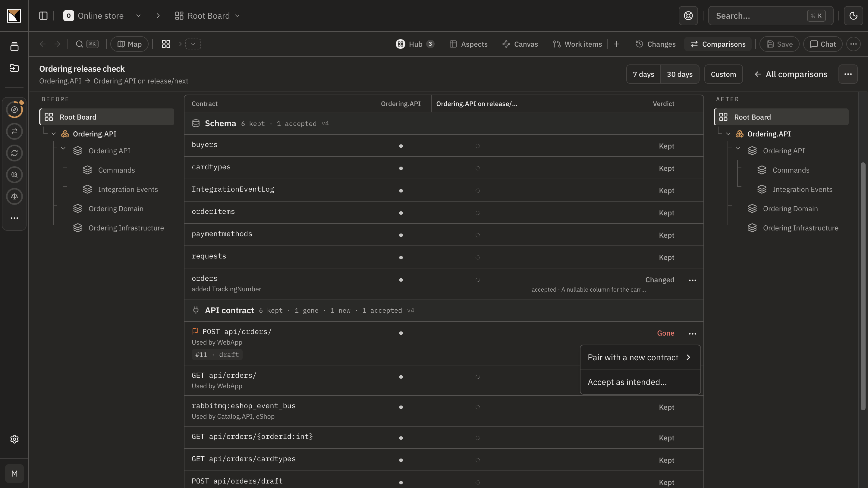Open the compass explore icon
868x488 pixels.
(x=14, y=109)
